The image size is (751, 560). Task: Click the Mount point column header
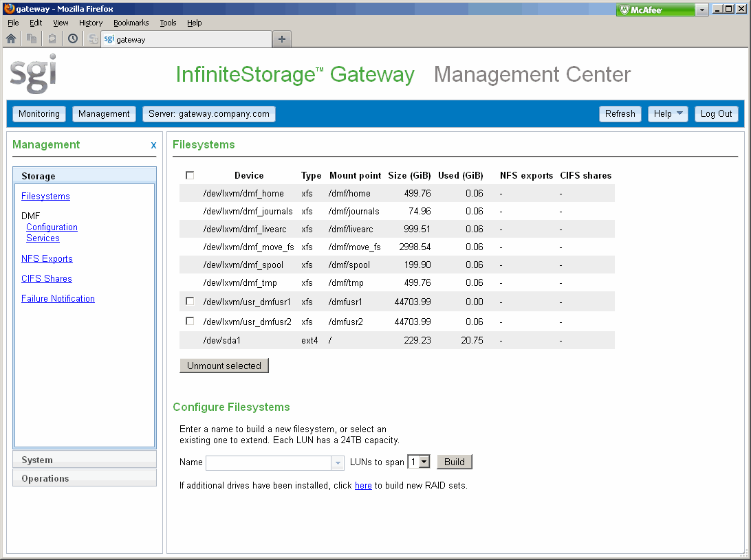pyautogui.click(x=355, y=176)
